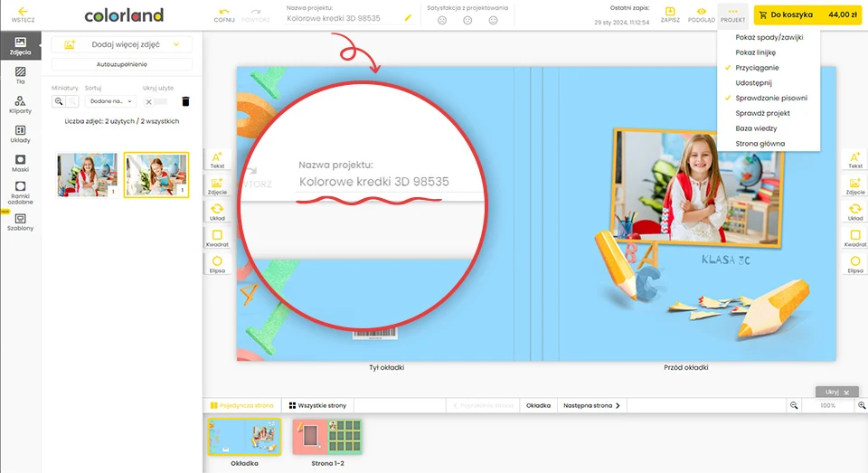Collapse the page strip with Ukryj
Image resolution: width=868 pixels, height=473 pixels.
coord(837,392)
